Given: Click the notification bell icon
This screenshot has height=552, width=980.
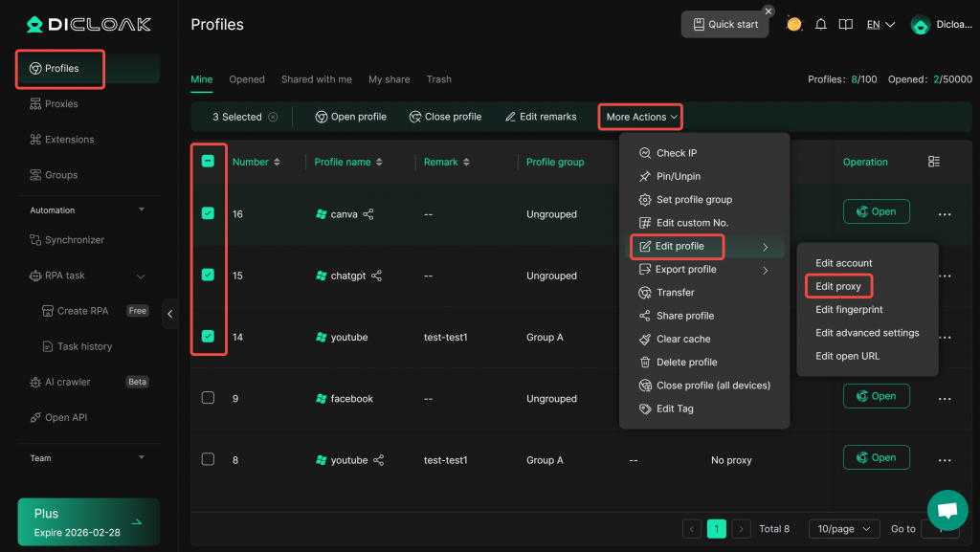Looking at the screenshot, I should click(x=820, y=24).
